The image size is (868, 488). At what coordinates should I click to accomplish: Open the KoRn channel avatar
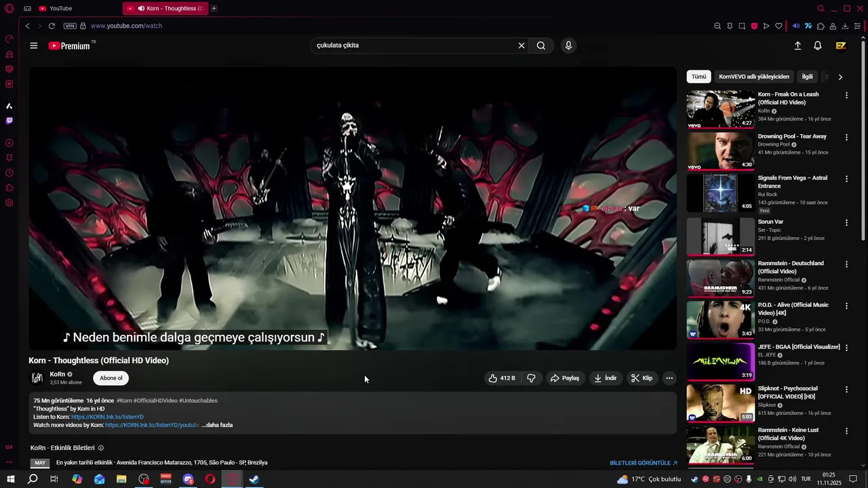click(x=37, y=378)
